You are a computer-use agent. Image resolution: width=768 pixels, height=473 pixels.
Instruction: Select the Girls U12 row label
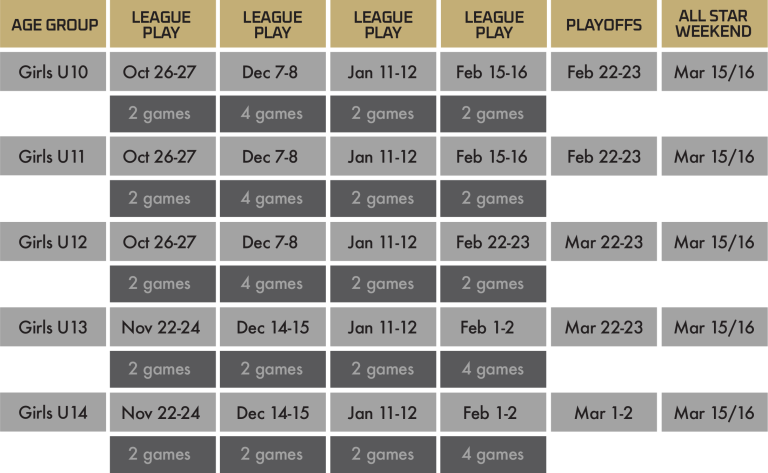[53, 242]
